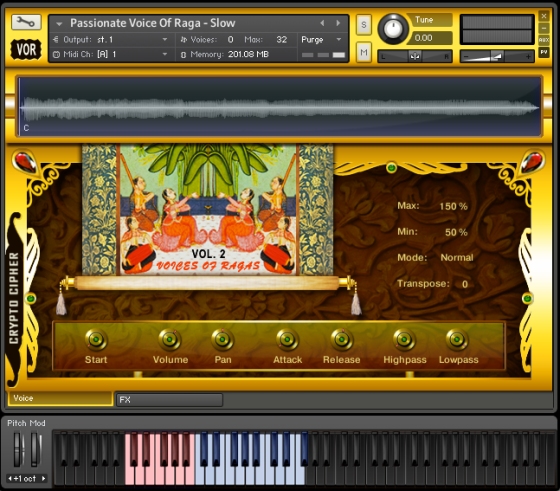Click the Max voices value 32
This screenshot has height=491, width=560.
coord(281,40)
